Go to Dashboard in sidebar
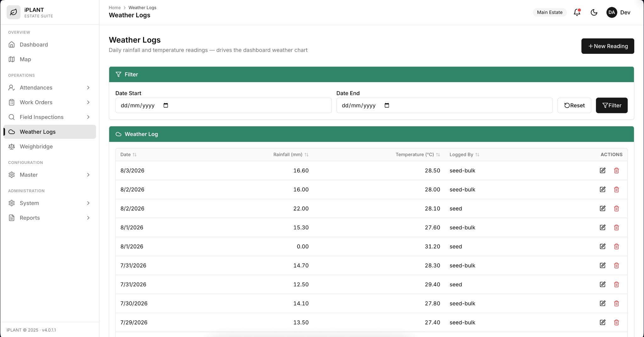644x337 pixels. [x=50, y=45]
